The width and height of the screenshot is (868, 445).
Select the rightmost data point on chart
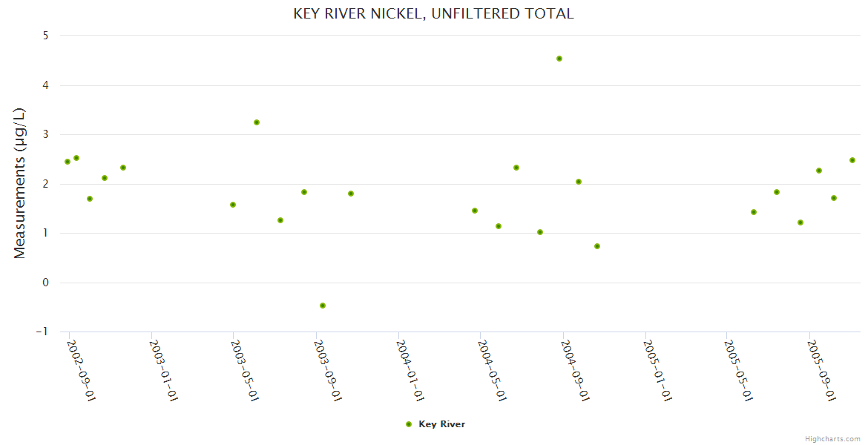[852, 160]
